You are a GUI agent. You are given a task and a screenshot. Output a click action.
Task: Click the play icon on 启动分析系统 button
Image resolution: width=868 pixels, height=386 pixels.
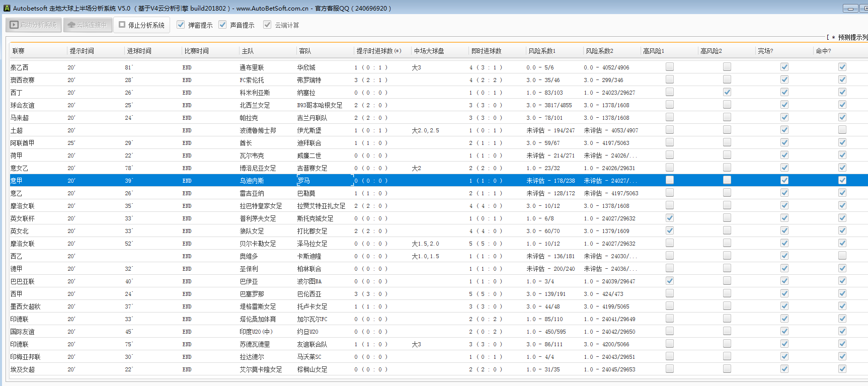14,25
